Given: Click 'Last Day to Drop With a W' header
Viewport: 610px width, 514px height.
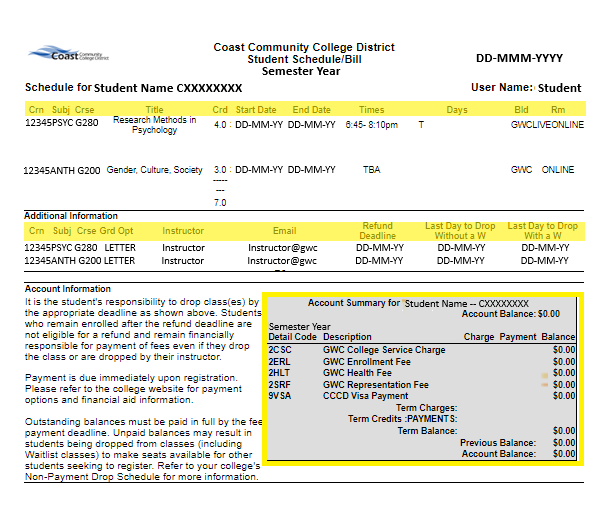Looking at the screenshot, I should pyautogui.click(x=542, y=231).
